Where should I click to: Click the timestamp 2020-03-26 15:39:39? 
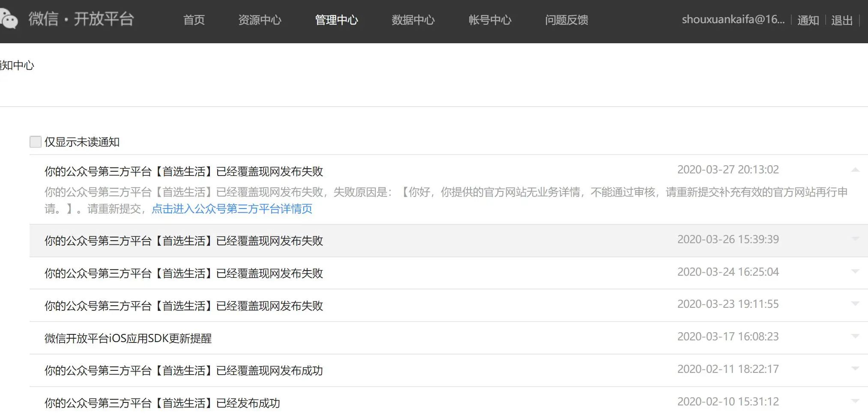[x=728, y=239]
